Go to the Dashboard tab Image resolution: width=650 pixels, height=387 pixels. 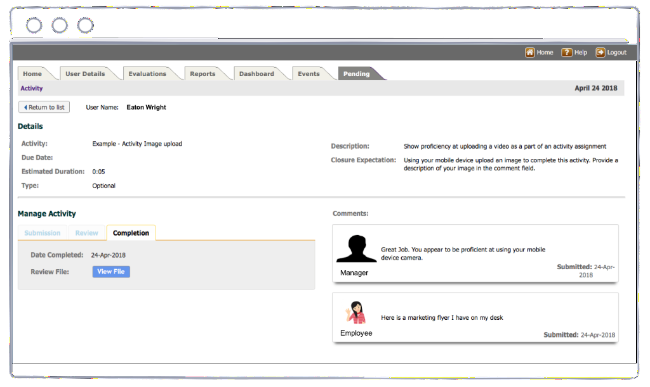point(256,73)
